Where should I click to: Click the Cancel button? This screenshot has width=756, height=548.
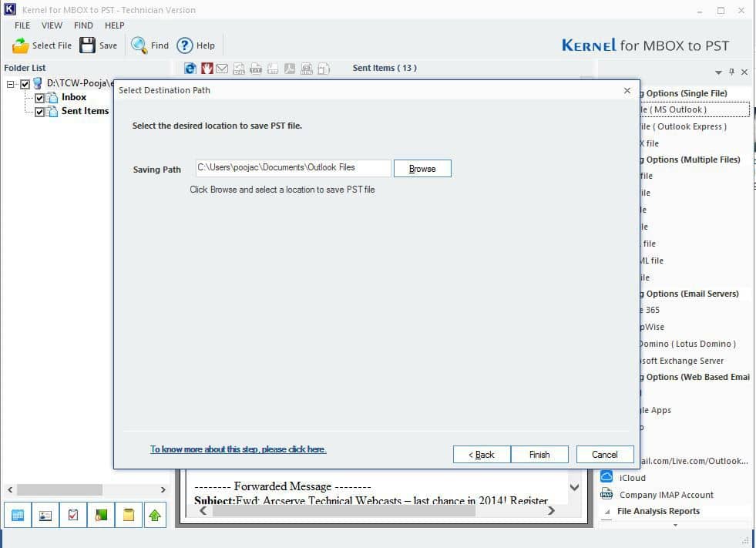click(x=605, y=455)
